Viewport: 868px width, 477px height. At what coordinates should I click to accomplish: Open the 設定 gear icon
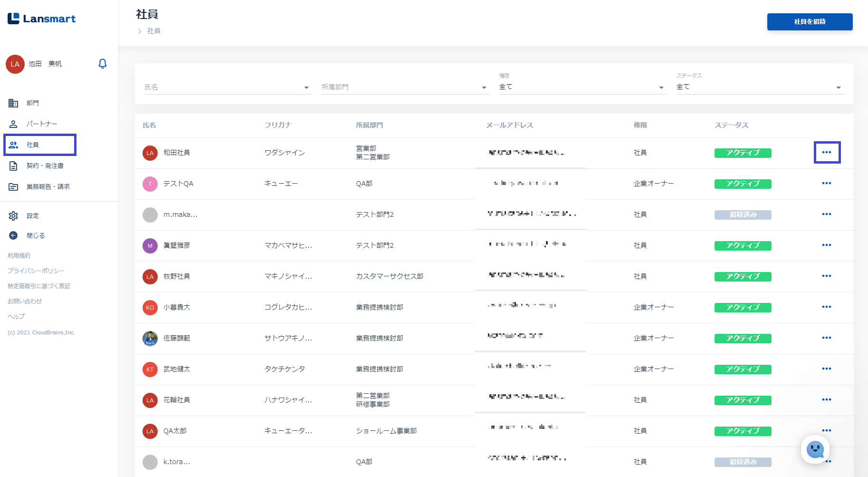point(13,216)
